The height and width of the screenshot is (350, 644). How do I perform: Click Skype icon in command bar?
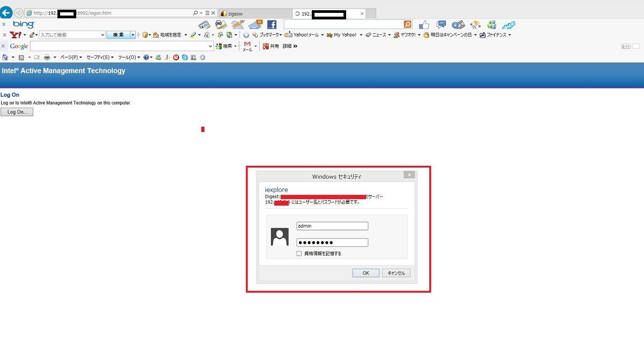[x=185, y=57]
